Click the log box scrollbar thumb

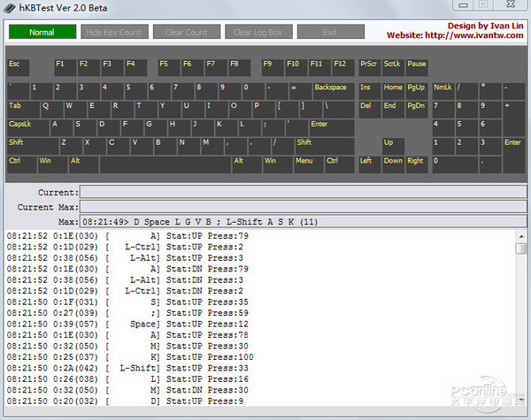point(521,248)
